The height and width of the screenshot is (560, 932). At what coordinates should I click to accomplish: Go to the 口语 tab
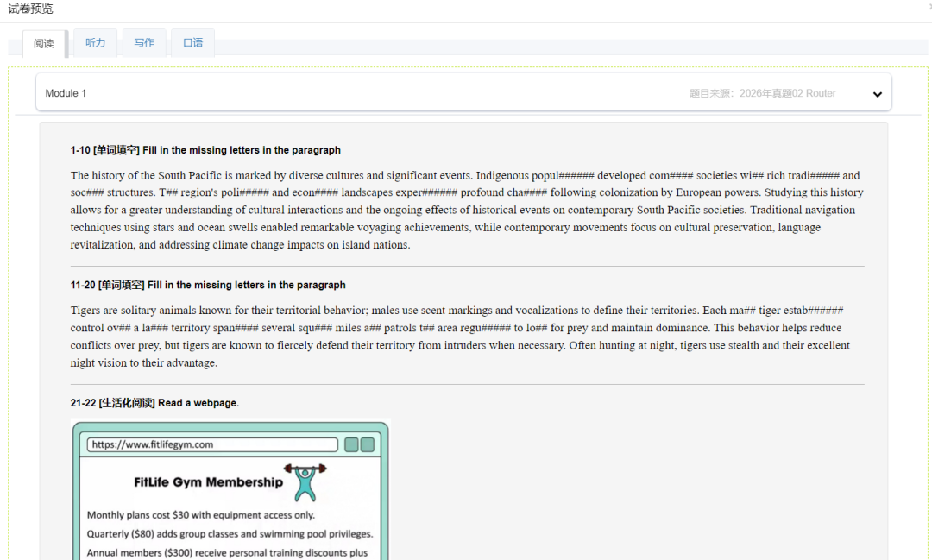pos(192,42)
